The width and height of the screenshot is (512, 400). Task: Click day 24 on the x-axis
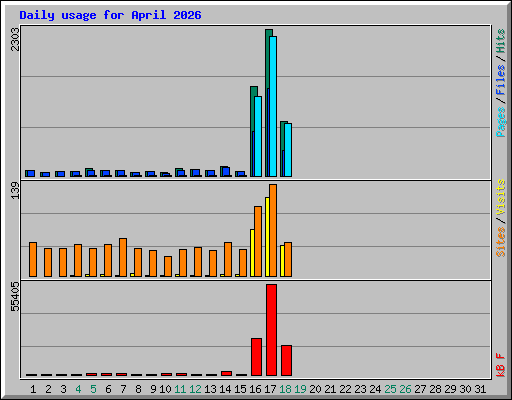coord(375,389)
